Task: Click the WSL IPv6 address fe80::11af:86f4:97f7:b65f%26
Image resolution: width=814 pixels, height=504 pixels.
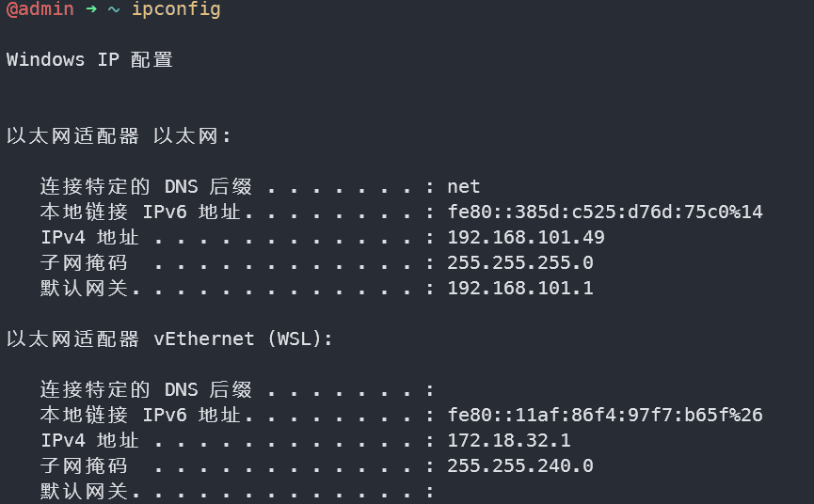Action: click(604, 416)
